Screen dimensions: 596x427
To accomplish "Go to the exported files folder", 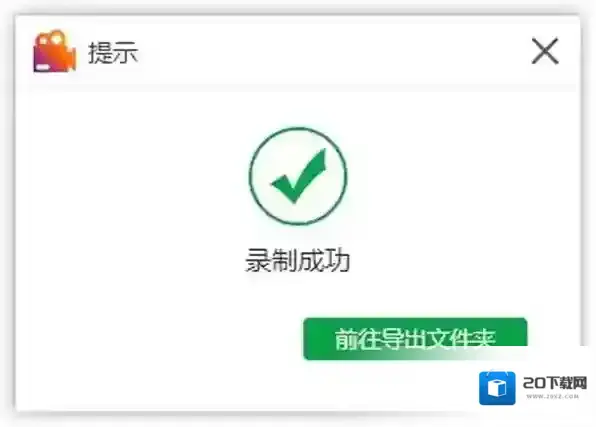I will (x=415, y=339).
